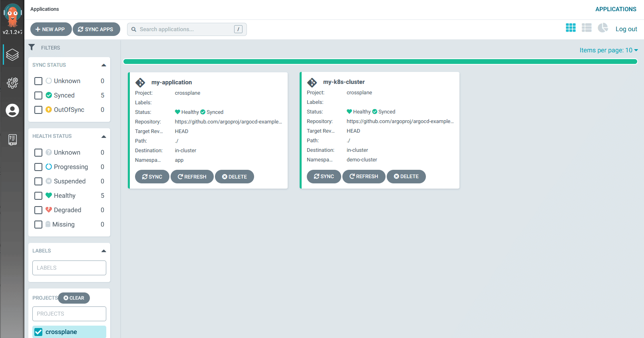The width and height of the screenshot is (644, 338).
Task: Switch to list view
Action: point(586,28)
